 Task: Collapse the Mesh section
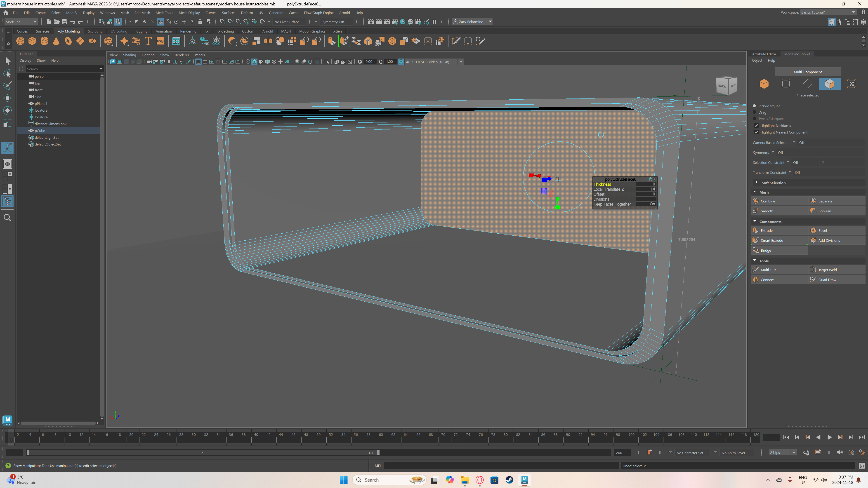(755, 192)
